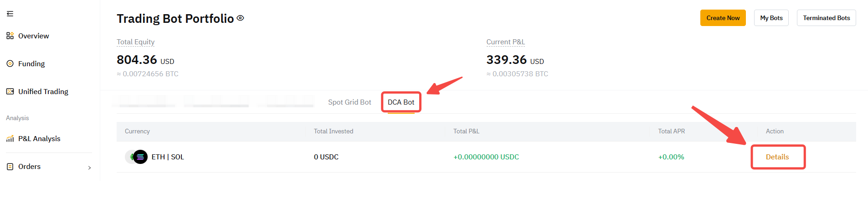This screenshot has height=216, width=868.
Task: Click the ETH | SOL coin pair icon
Action: point(137,157)
